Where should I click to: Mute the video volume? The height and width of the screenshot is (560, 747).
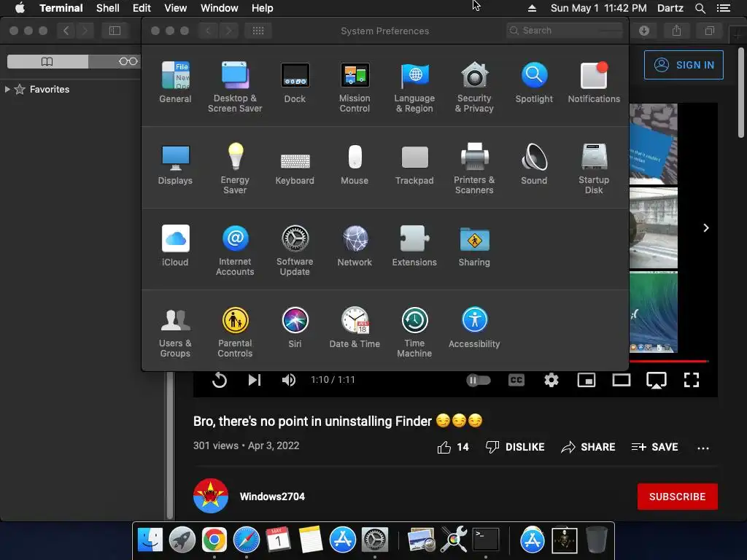(289, 380)
